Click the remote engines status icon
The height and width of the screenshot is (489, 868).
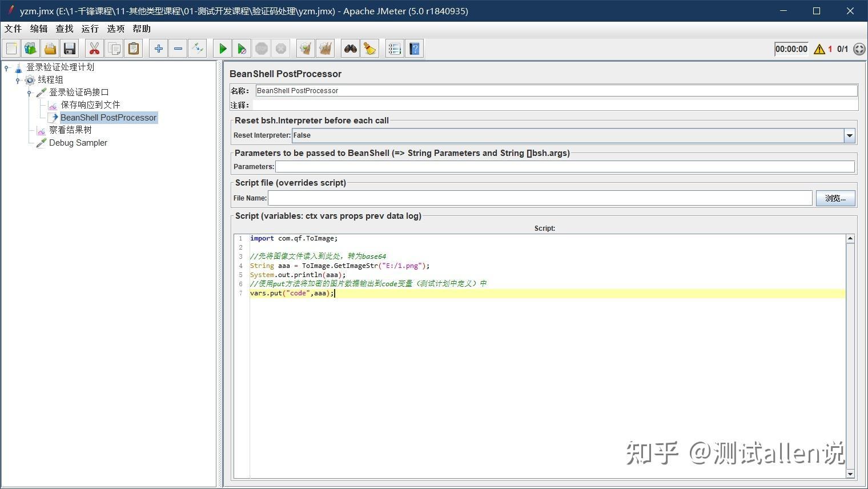pyautogui.click(x=859, y=49)
